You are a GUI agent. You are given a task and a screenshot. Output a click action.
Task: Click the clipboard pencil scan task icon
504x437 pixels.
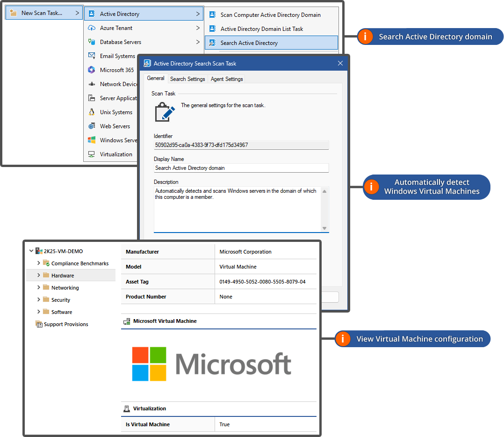(x=165, y=112)
